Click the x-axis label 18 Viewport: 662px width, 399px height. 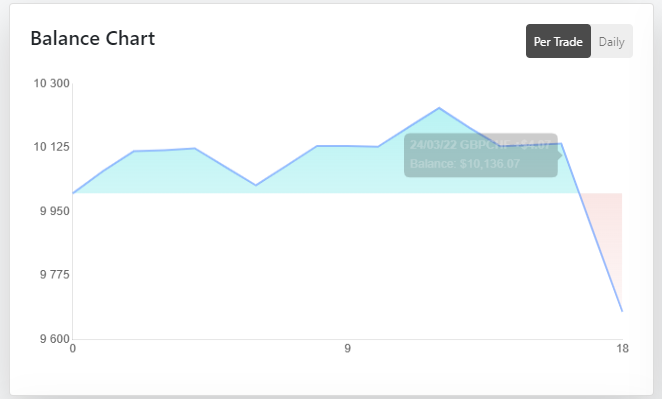pyautogui.click(x=622, y=348)
